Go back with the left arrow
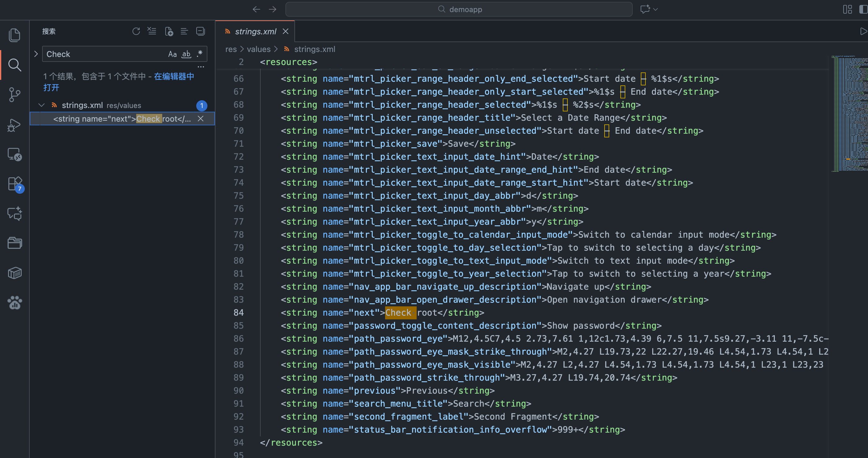 (256, 9)
